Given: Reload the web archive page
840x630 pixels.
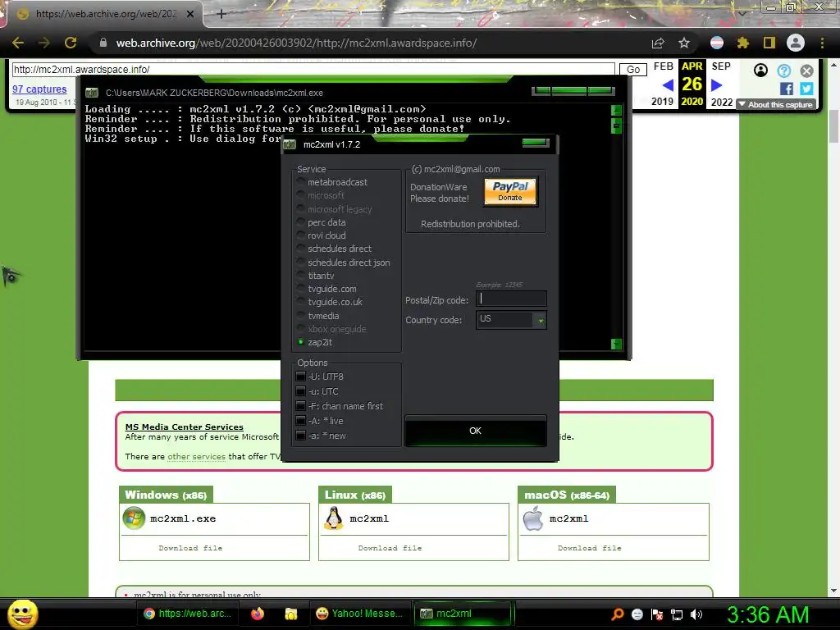Looking at the screenshot, I should (x=71, y=43).
